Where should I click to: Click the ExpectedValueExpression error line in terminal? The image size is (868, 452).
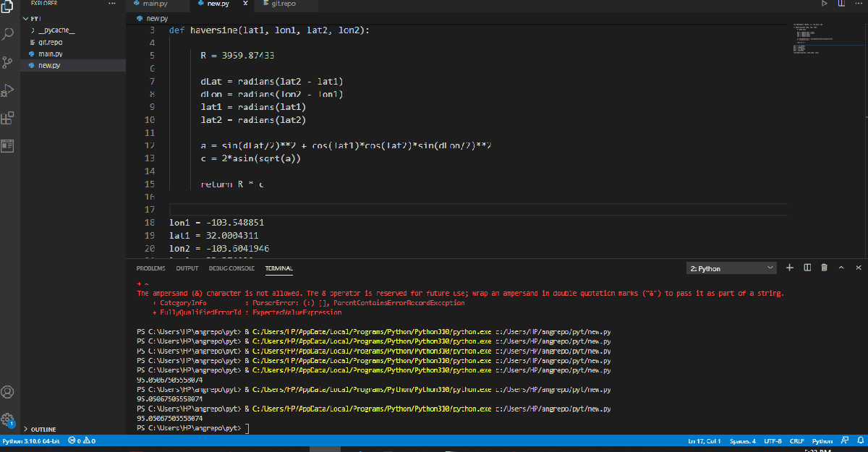click(247, 312)
